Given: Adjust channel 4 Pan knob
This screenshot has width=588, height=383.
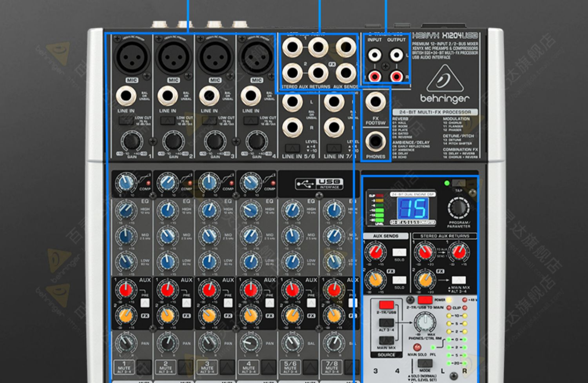Looking at the screenshot, I should click(250, 343).
